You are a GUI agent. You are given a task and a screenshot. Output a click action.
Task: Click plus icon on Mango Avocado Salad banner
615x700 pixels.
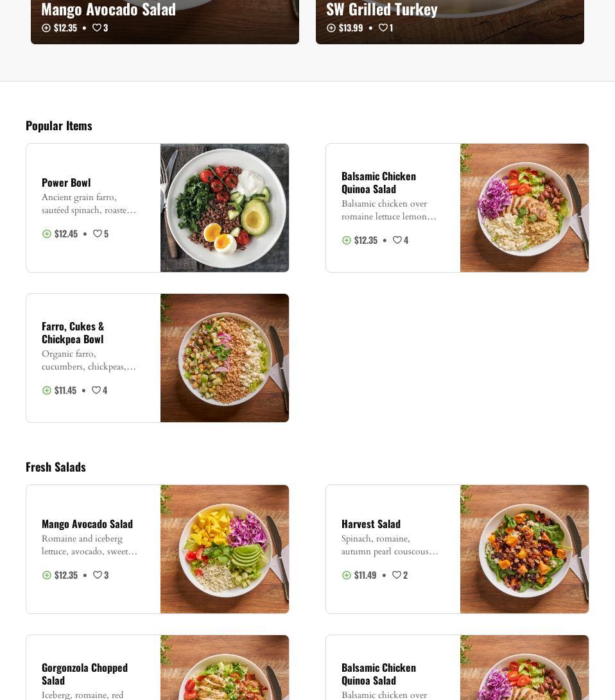(x=46, y=28)
